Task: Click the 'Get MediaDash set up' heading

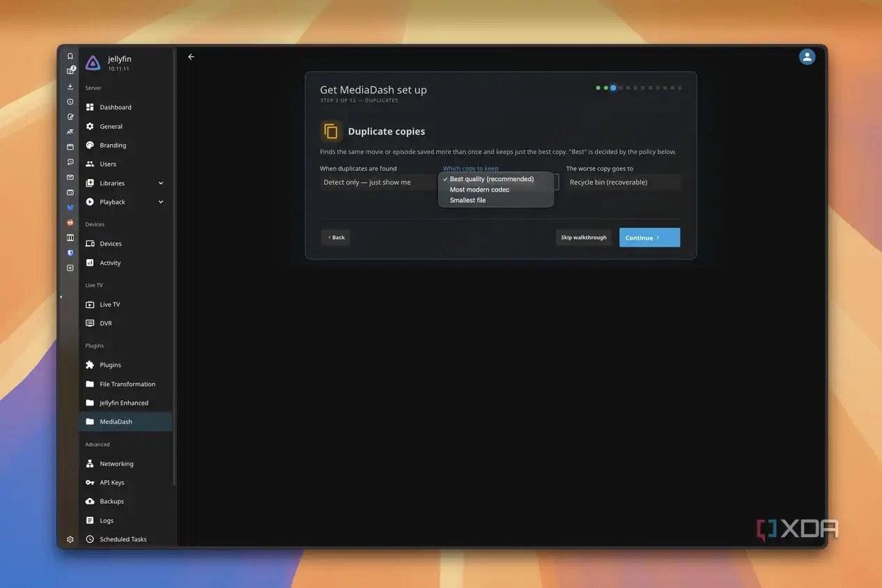Action: (x=373, y=90)
